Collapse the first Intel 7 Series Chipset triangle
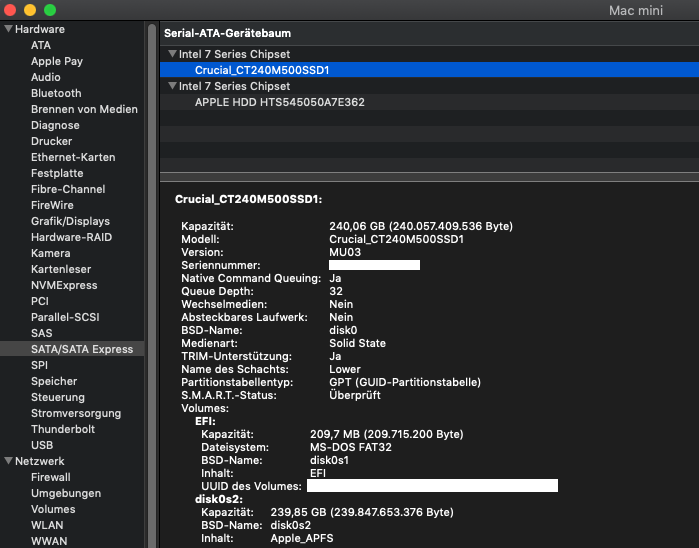The width and height of the screenshot is (699, 548). [x=173, y=54]
